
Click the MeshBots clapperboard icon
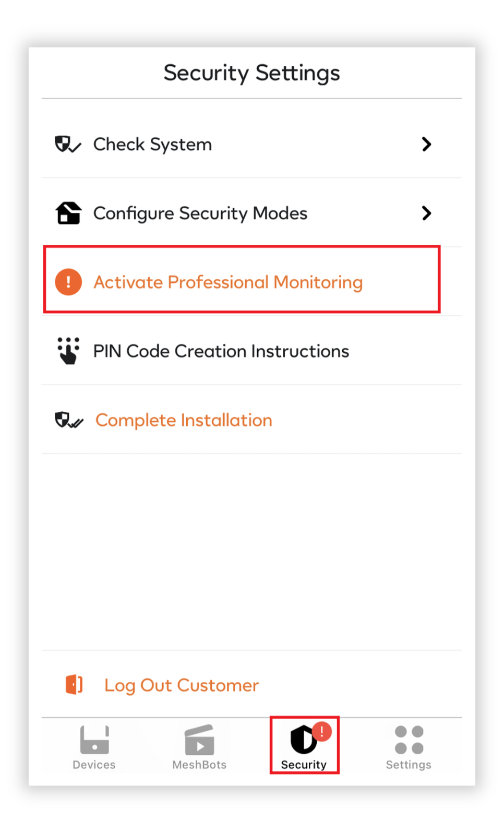coord(199,740)
